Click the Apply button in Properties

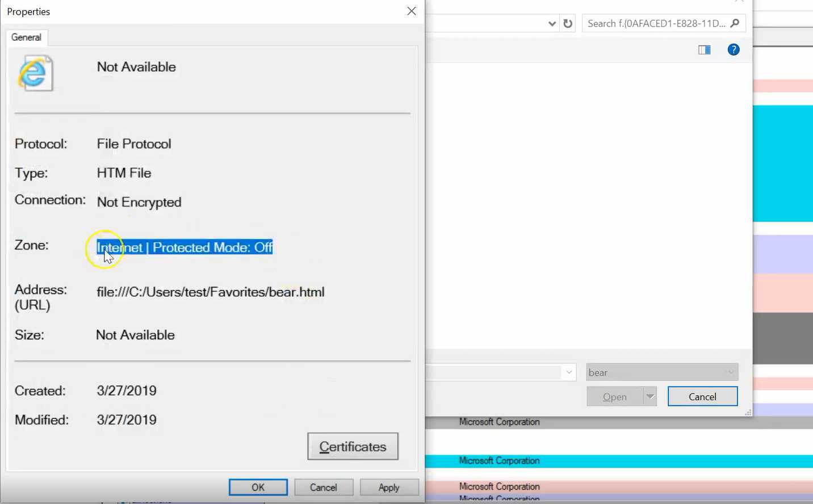click(389, 488)
